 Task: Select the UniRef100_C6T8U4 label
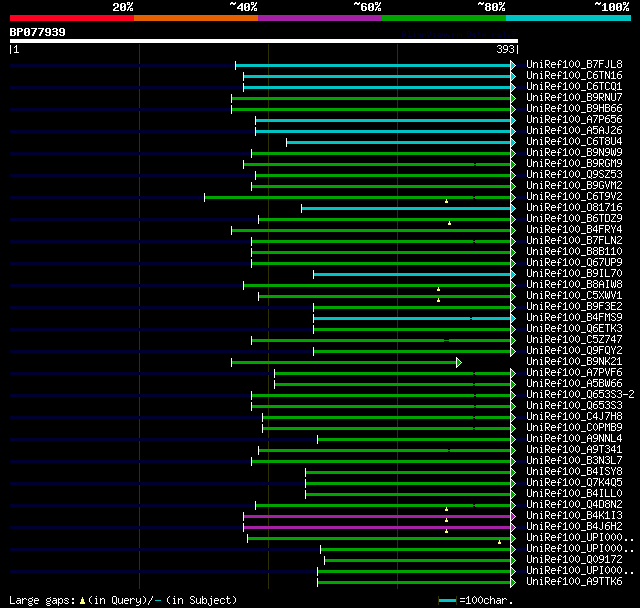point(574,142)
